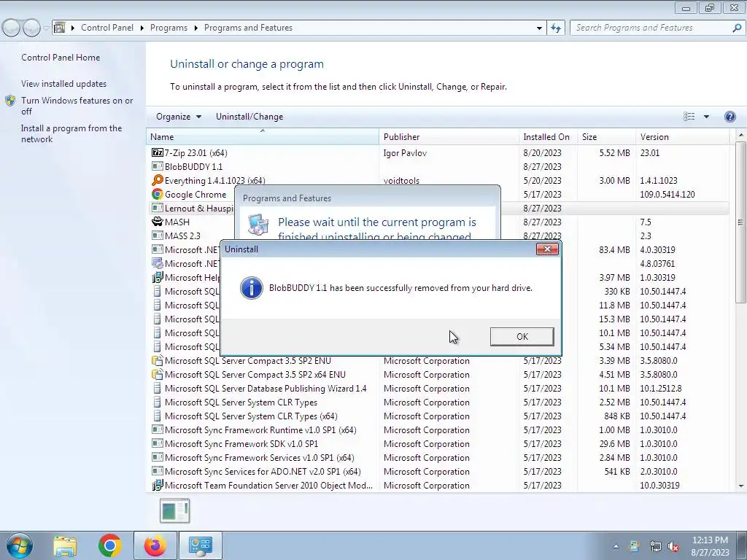Select the BlobBUDDY 1.1 row
747x560 pixels.
438,167
